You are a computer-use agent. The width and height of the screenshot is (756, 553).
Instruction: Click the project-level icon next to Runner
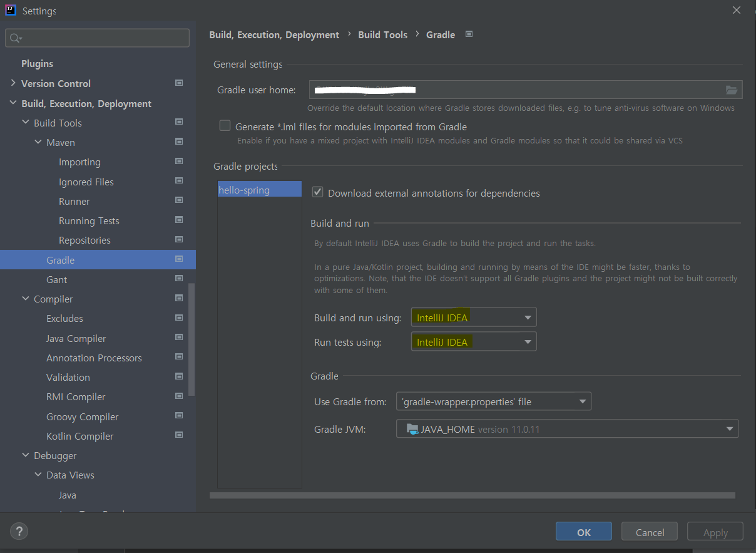point(179,200)
